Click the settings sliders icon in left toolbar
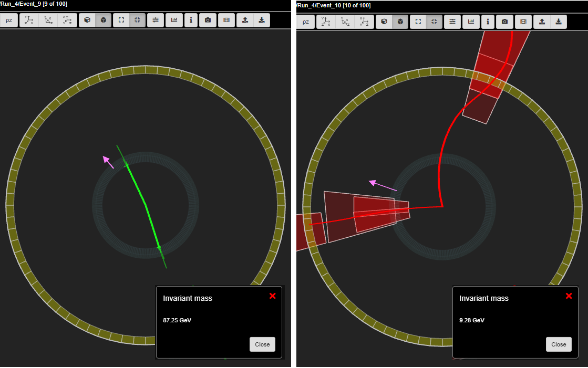This screenshot has width=588, height=368. 156,20
